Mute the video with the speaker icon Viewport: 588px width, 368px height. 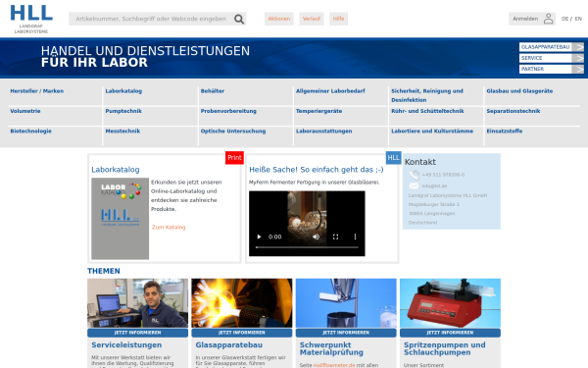pos(317,237)
